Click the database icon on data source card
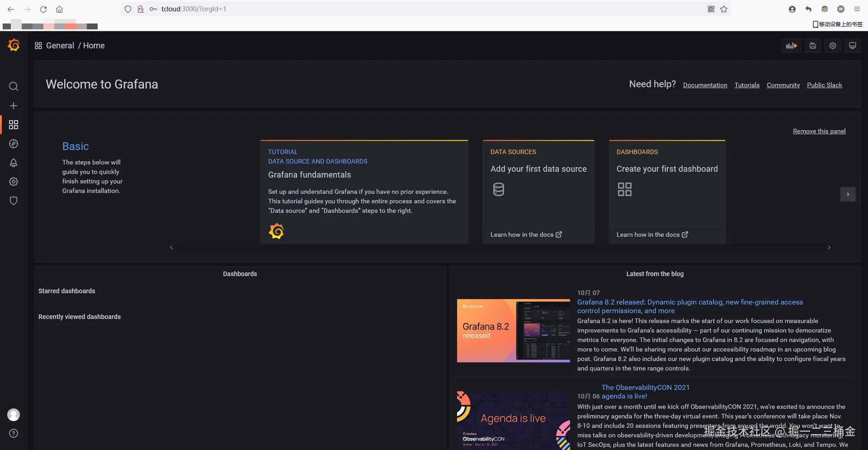 (x=499, y=189)
